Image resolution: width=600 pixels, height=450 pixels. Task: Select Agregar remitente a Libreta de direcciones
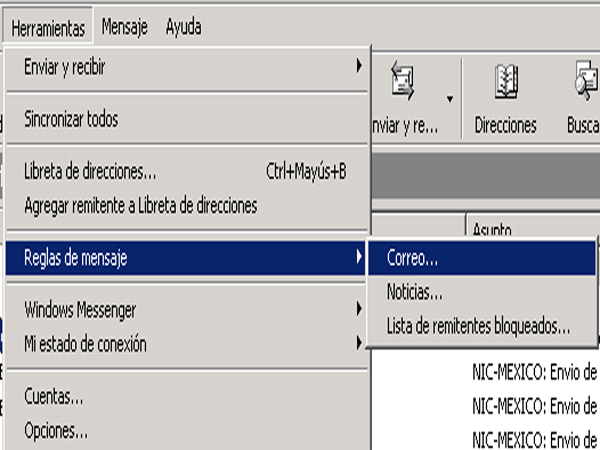187,205
